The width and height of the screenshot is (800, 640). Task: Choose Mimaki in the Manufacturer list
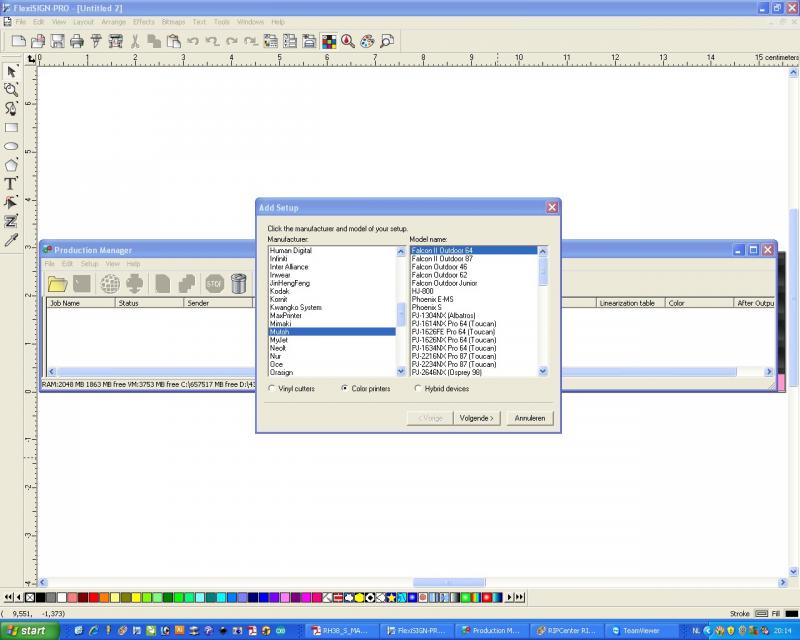(332, 324)
